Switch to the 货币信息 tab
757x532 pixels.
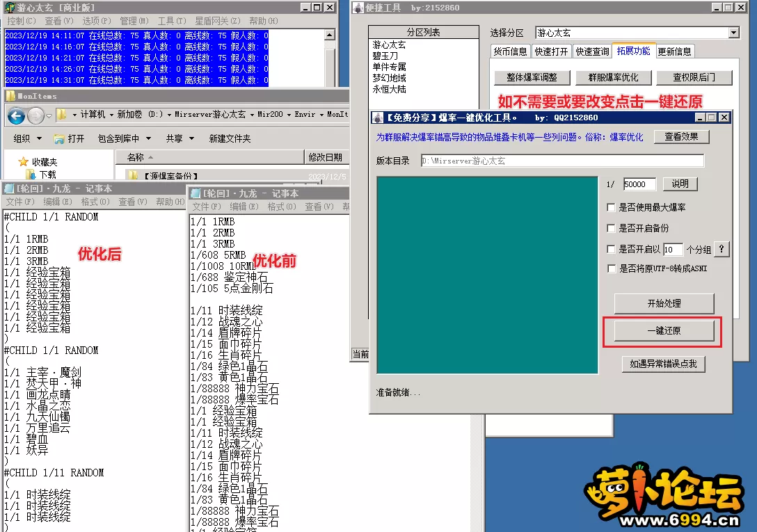510,51
